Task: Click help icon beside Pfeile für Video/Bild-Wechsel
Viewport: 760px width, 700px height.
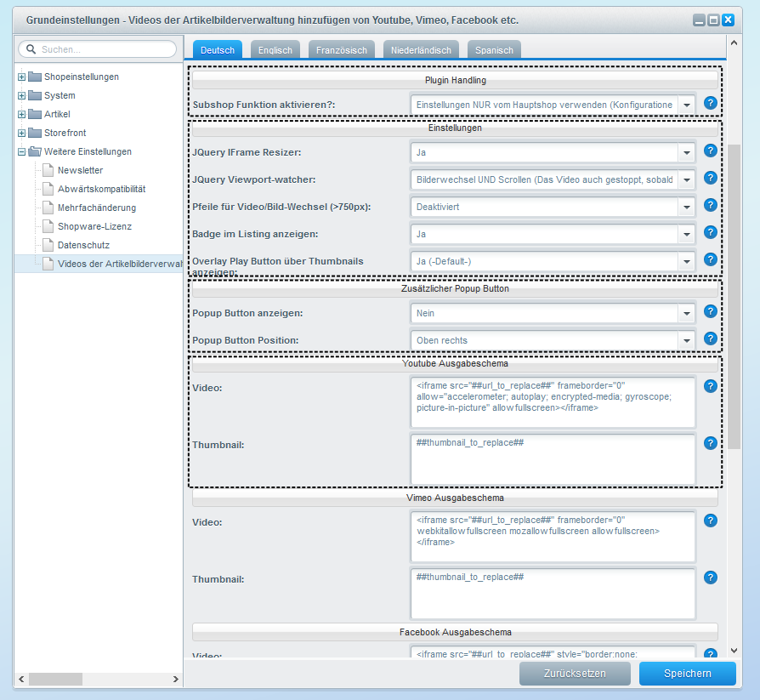Action: coord(710,205)
